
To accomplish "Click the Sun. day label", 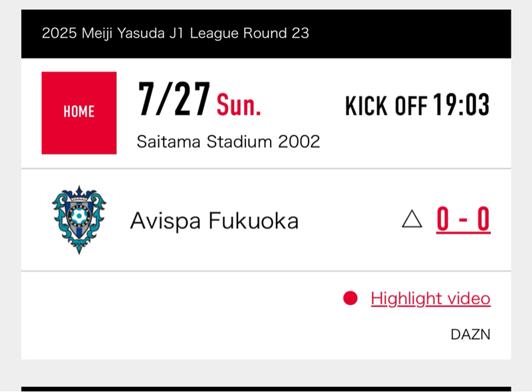I will click(x=239, y=105).
